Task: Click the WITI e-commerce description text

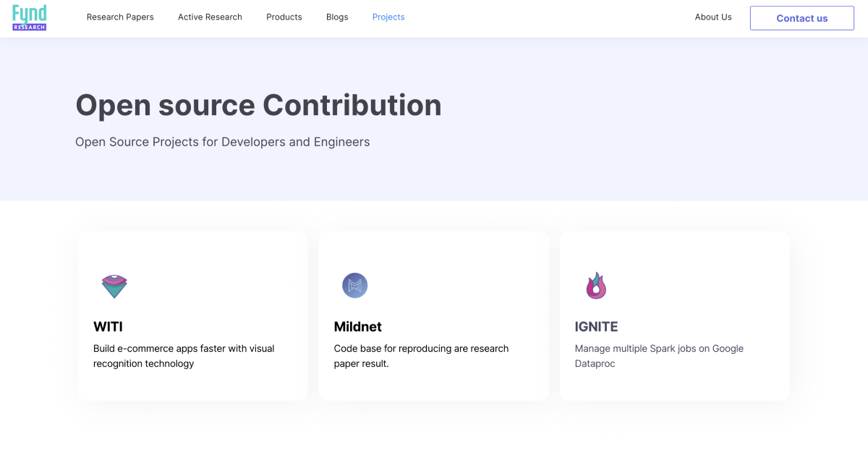Action: click(183, 355)
